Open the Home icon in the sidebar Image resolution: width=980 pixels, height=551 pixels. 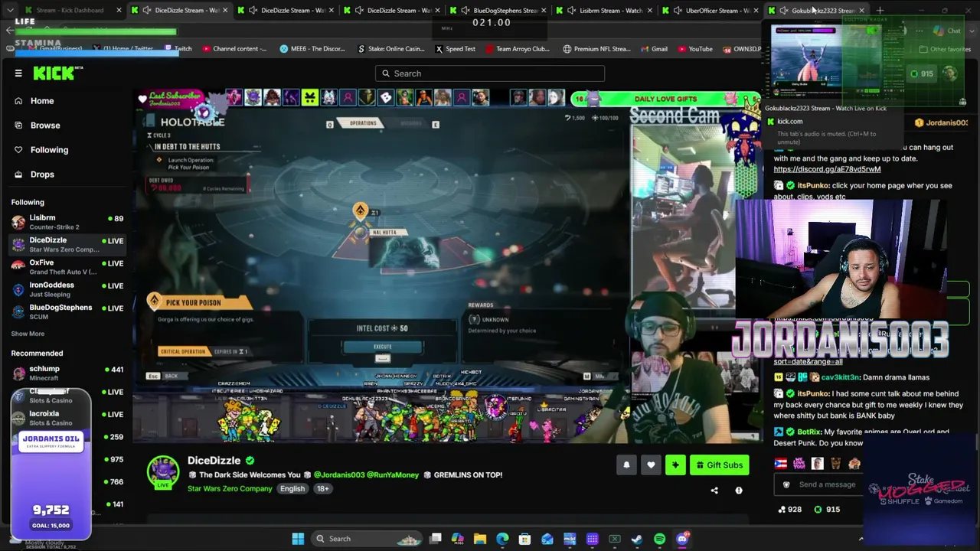[18, 101]
